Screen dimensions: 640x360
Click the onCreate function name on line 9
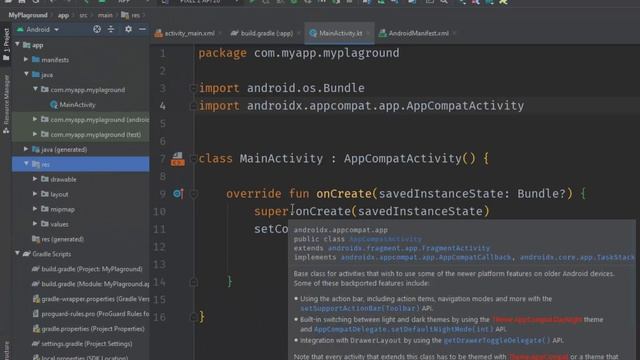344,193
